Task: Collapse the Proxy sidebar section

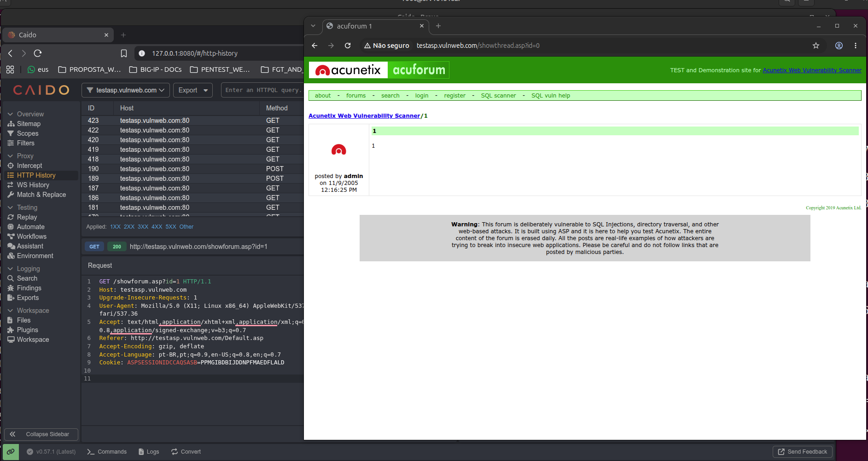Action: coord(11,156)
